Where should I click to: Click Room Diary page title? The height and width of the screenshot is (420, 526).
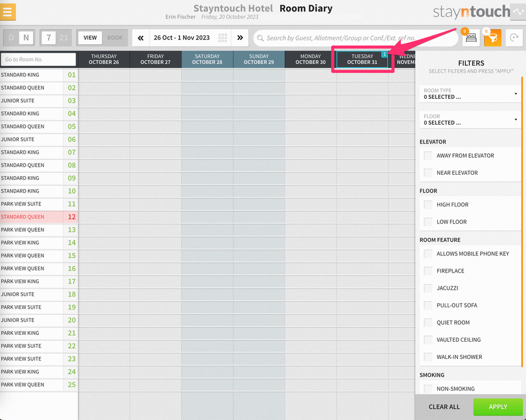point(306,9)
